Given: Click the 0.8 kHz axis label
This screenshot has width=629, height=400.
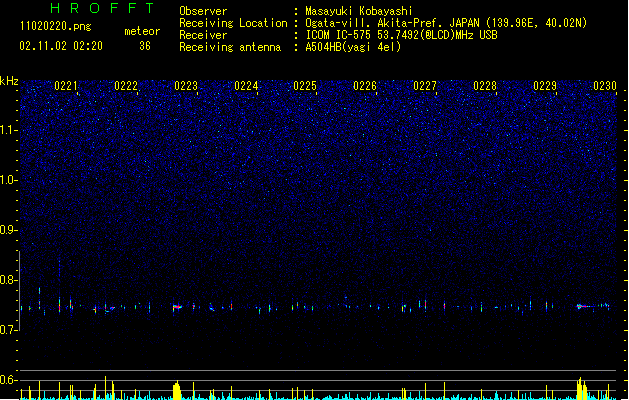Looking at the screenshot, I should (x=8, y=280).
